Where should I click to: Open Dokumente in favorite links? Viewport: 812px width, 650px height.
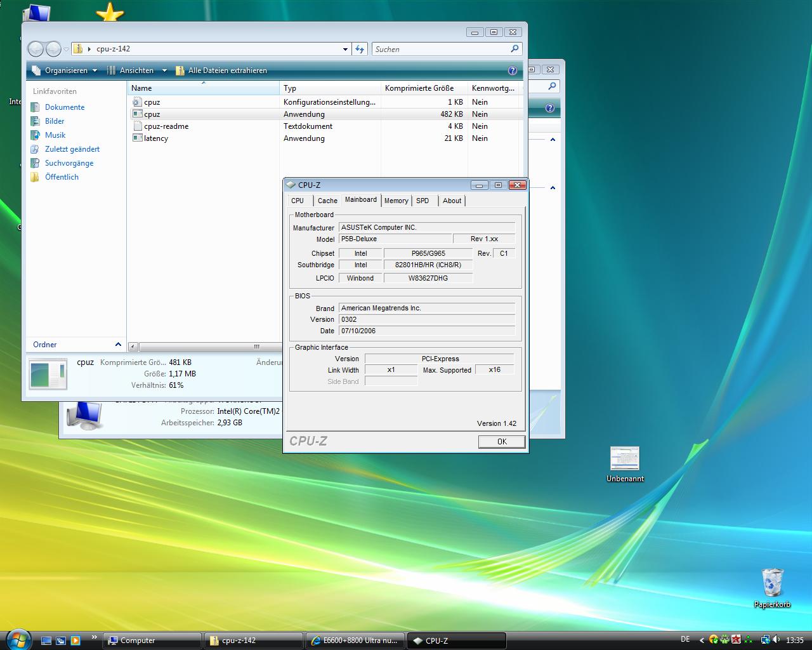[x=64, y=107]
